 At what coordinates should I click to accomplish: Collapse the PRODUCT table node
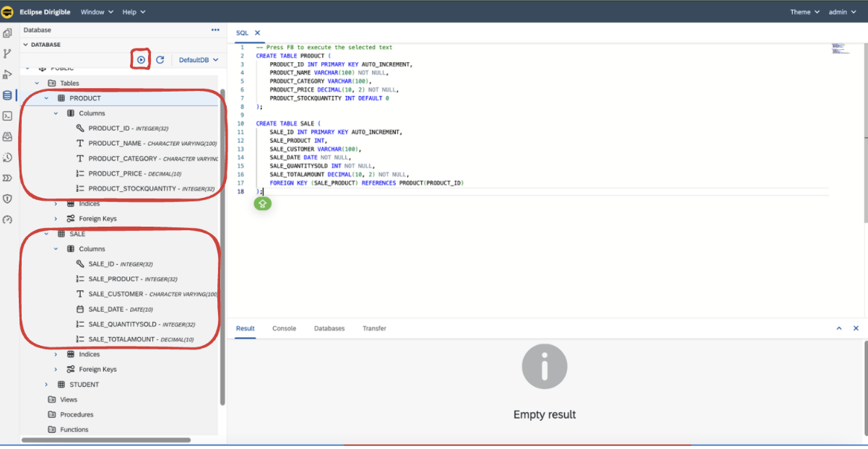pos(46,98)
